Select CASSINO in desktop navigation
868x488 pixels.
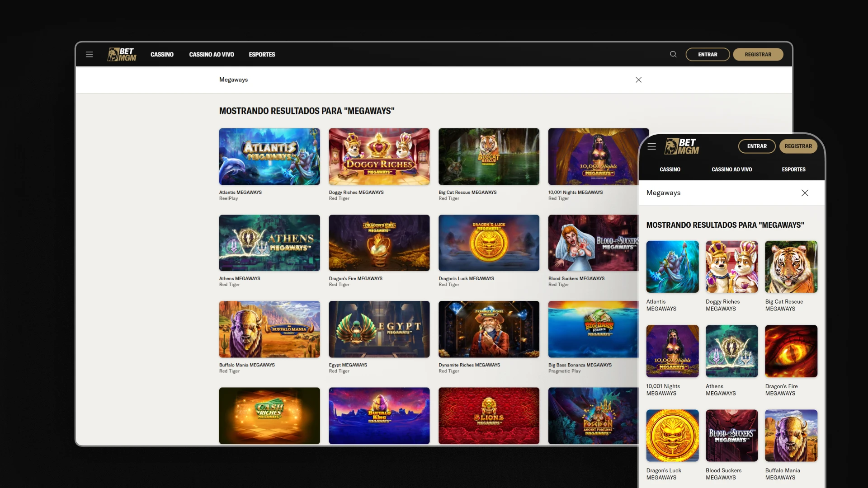point(162,54)
